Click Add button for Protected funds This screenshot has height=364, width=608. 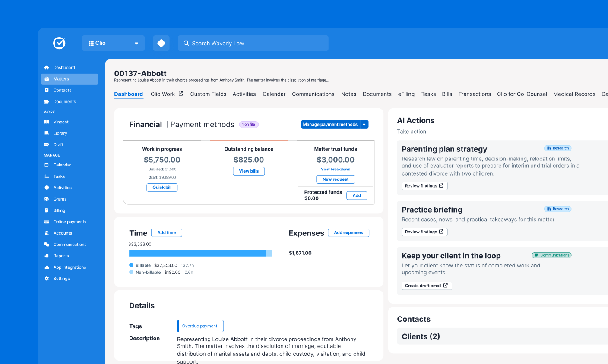click(357, 196)
